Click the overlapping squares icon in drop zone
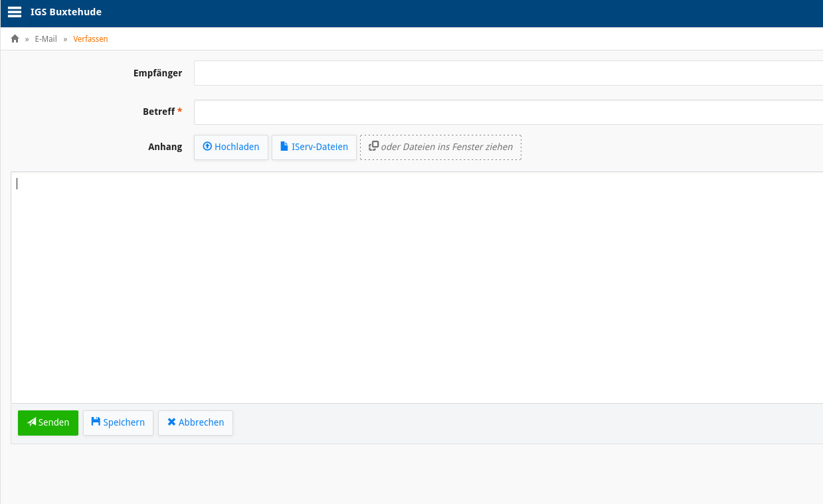This screenshot has width=823, height=504. pos(374,146)
